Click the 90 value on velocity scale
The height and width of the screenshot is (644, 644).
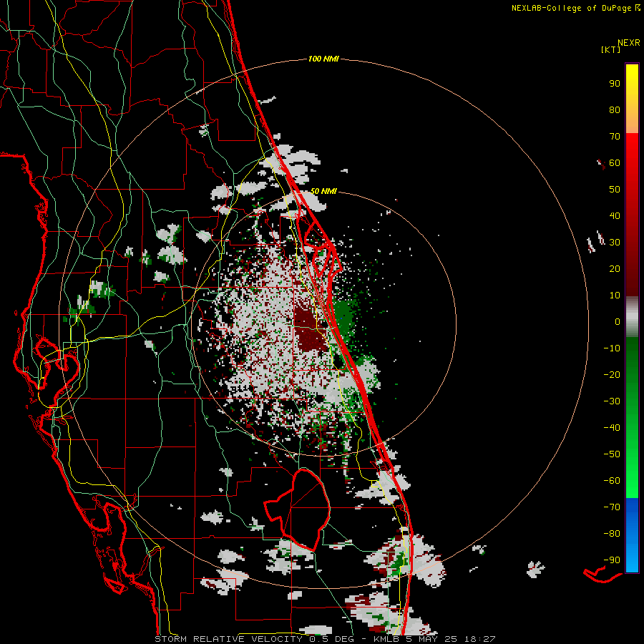[615, 84]
